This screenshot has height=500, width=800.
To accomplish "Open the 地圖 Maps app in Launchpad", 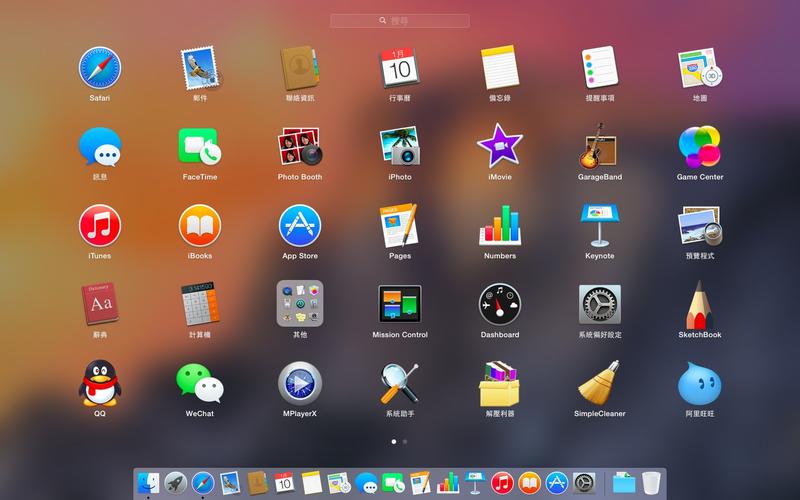I will tap(700, 68).
